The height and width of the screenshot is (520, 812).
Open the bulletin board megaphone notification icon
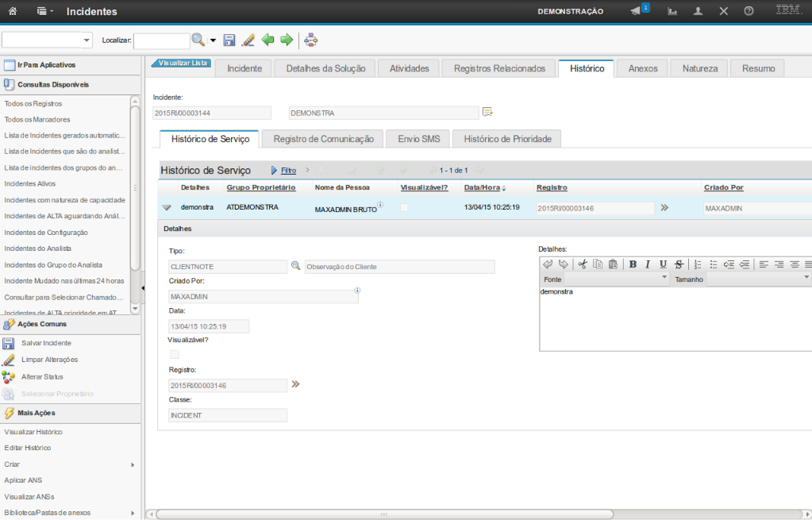pos(637,11)
